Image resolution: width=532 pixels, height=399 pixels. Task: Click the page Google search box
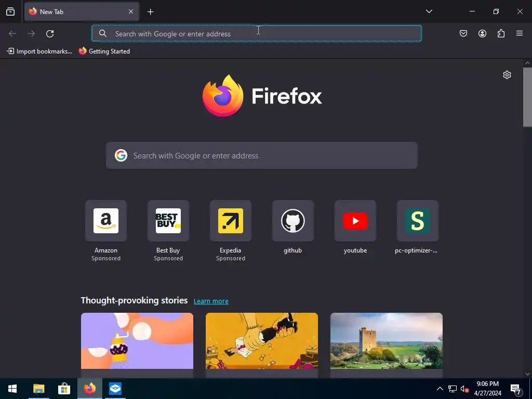(262, 155)
